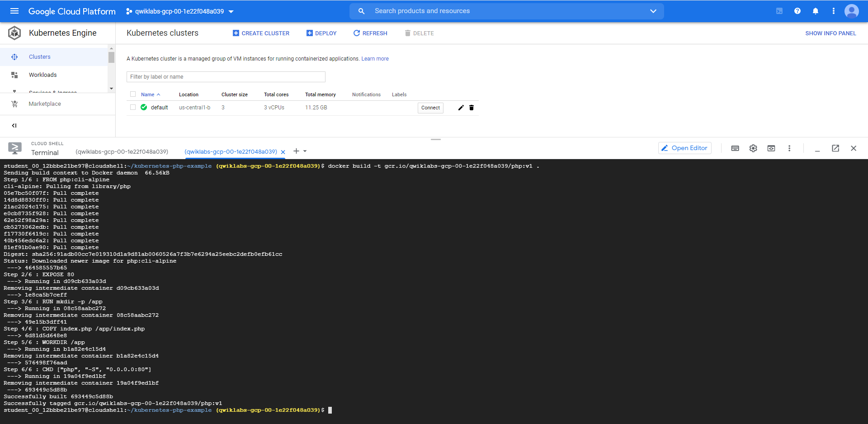Open the Notifications bell icon

(816, 11)
